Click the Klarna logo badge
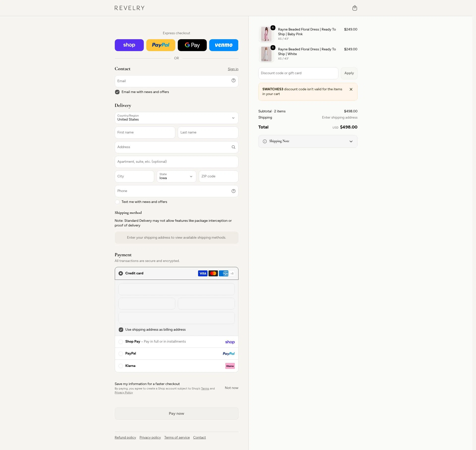The image size is (476, 450). (x=230, y=366)
